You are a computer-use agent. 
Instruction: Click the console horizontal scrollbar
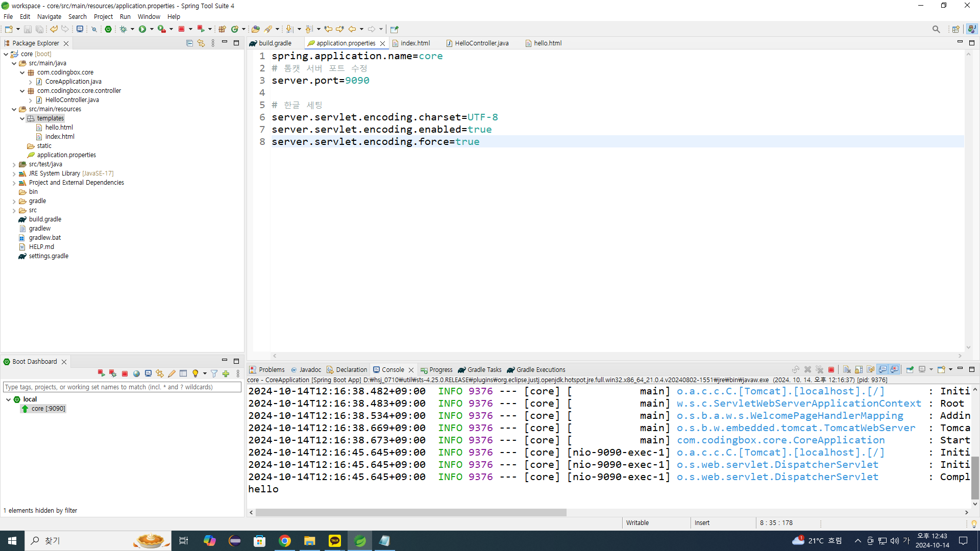(411, 512)
